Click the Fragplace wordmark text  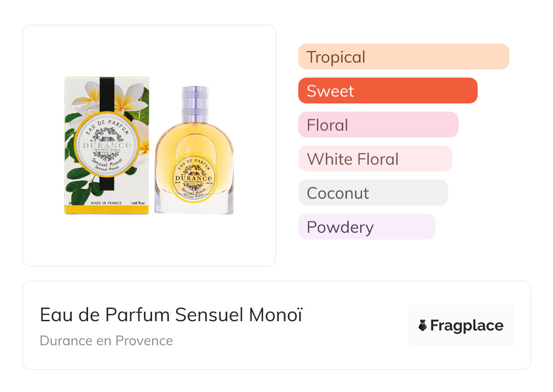467,325
